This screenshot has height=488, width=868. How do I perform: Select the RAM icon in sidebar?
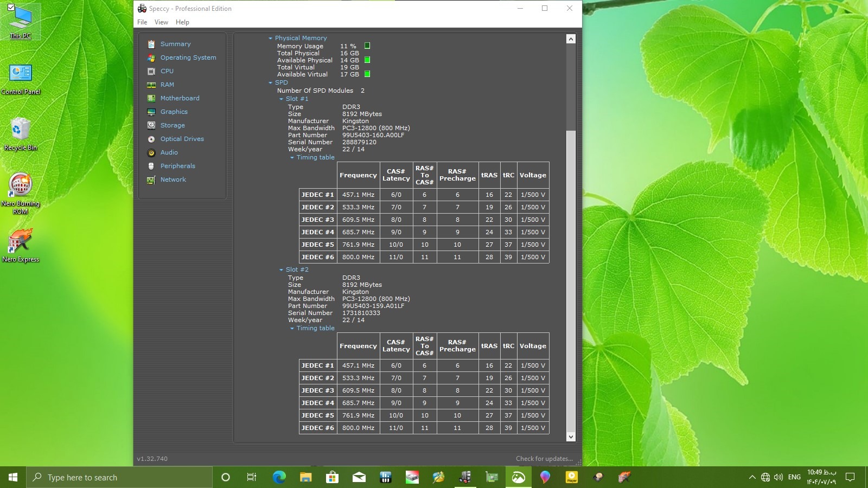151,85
